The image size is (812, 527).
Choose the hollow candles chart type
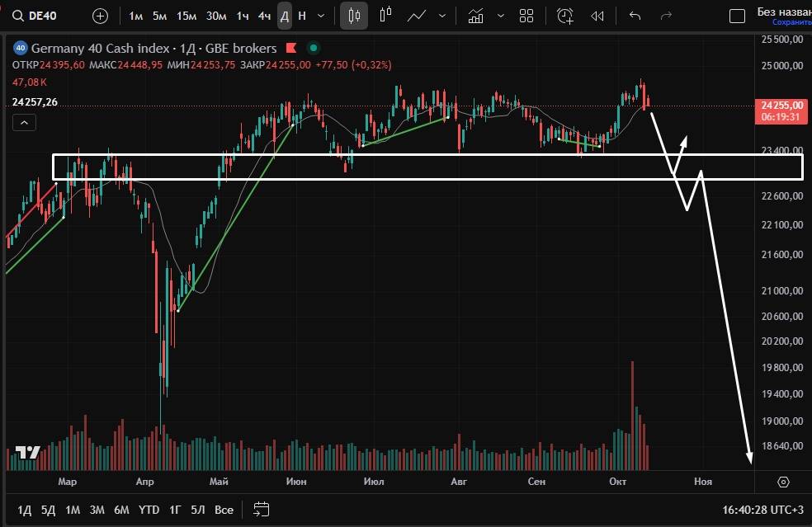pos(385,16)
